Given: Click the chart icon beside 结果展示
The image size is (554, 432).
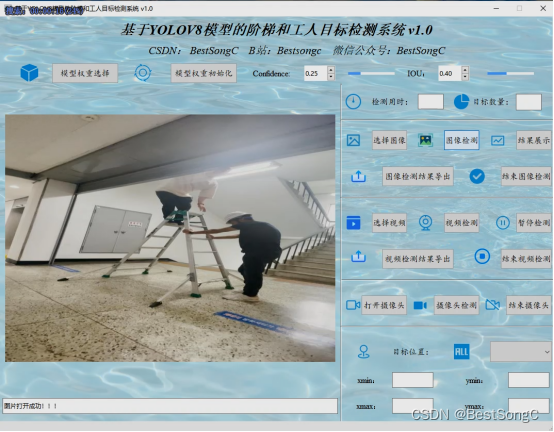Looking at the screenshot, I should (497, 141).
